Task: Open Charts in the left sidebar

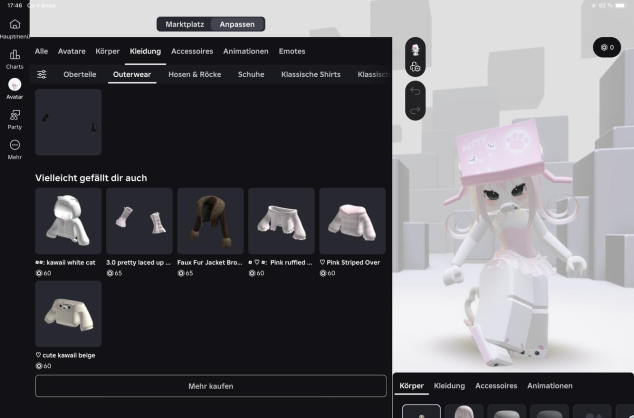Action: [14, 56]
